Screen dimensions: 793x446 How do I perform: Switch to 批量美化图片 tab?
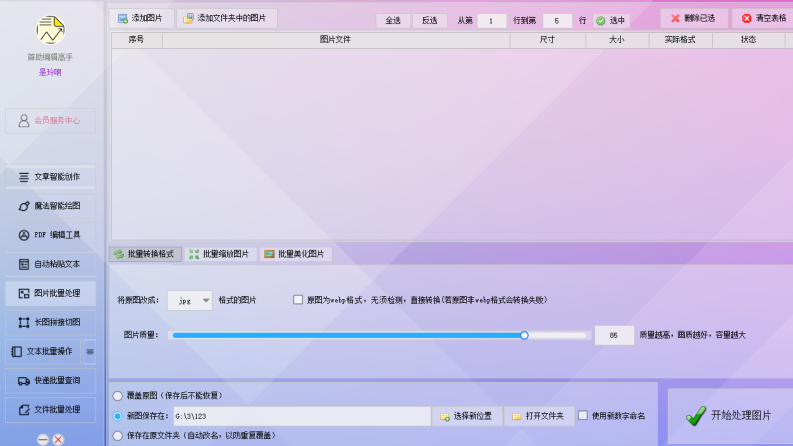[x=296, y=254]
